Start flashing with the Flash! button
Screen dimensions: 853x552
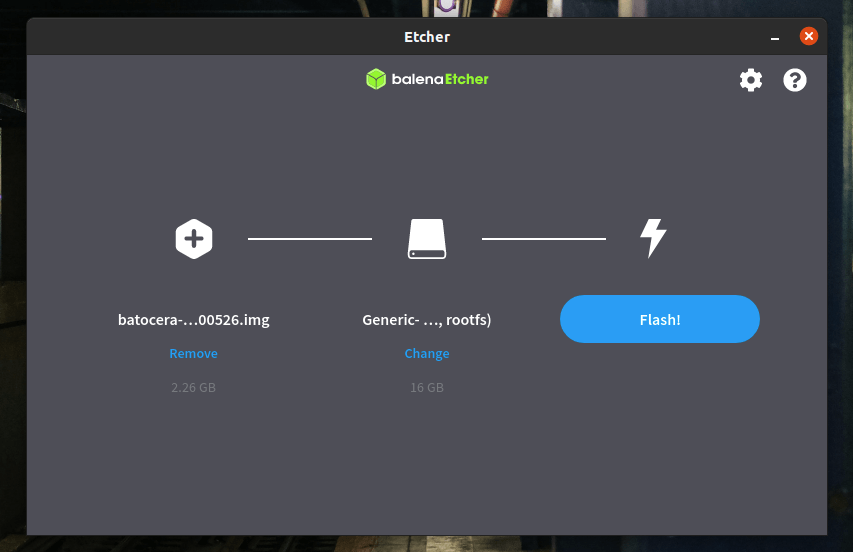(660, 319)
